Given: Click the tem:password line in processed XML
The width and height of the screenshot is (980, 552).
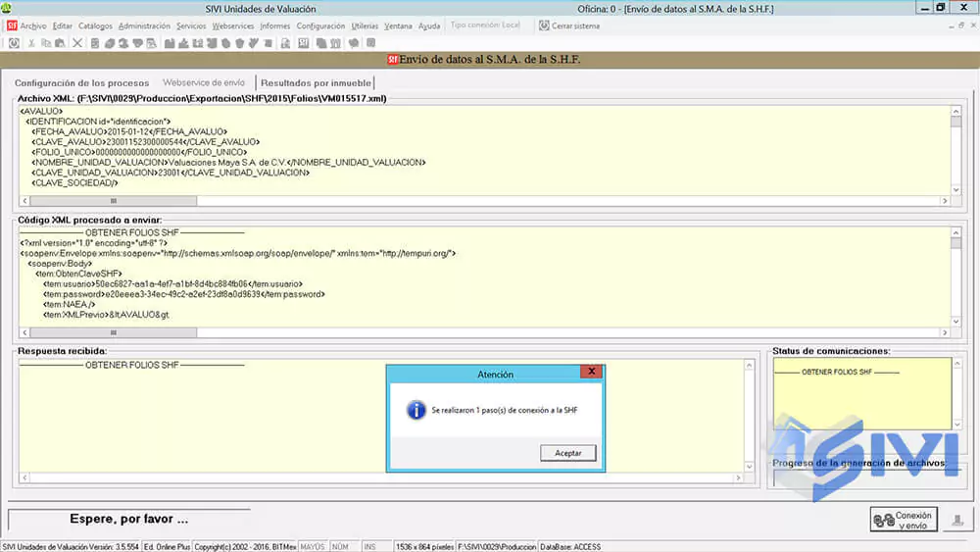Looking at the screenshot, I should (x=184, y=294).
